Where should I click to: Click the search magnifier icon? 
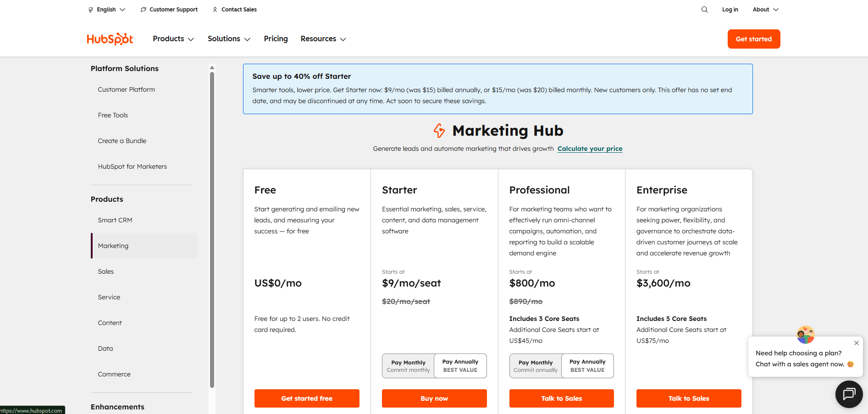tap(704, 9)
